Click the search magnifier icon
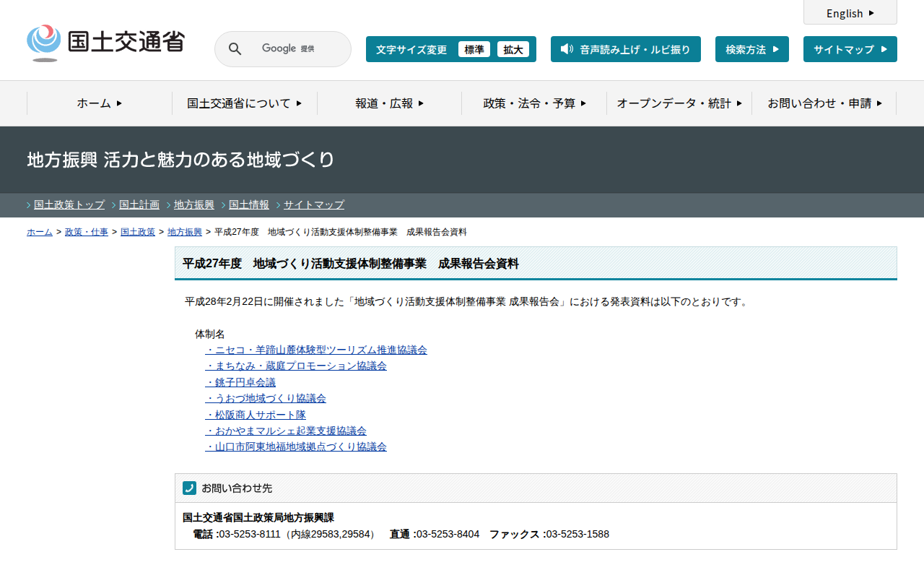 click(235, 49)
